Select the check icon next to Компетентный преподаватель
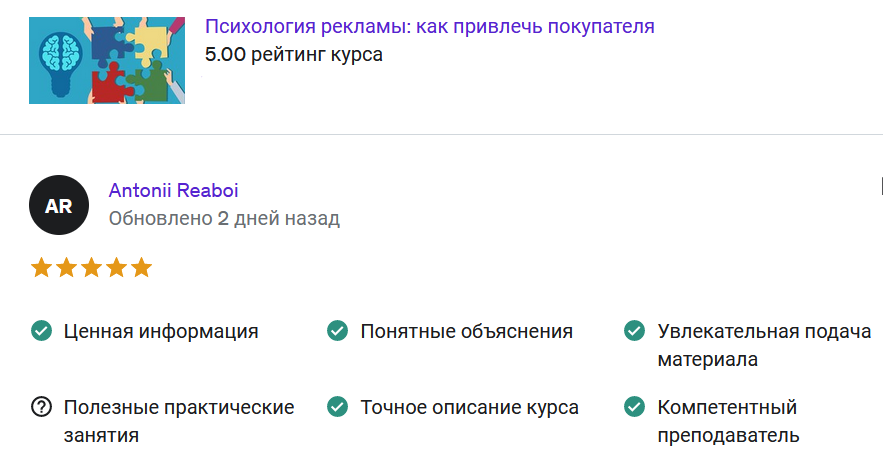Image resolution: width=883 pixels, height=475 pixels. [634, 406]
